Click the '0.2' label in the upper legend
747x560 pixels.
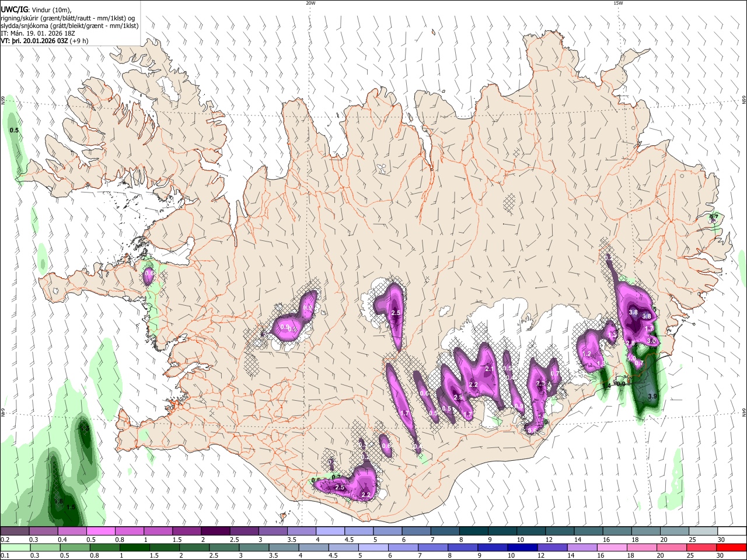4,540
